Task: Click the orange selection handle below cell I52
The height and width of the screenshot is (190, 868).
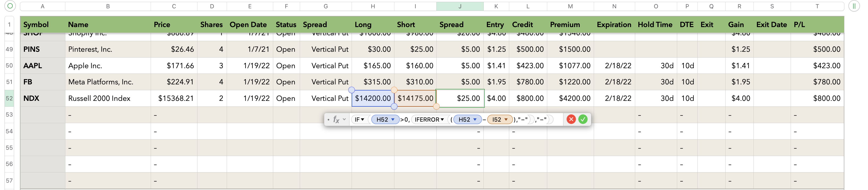Action: 436,107
